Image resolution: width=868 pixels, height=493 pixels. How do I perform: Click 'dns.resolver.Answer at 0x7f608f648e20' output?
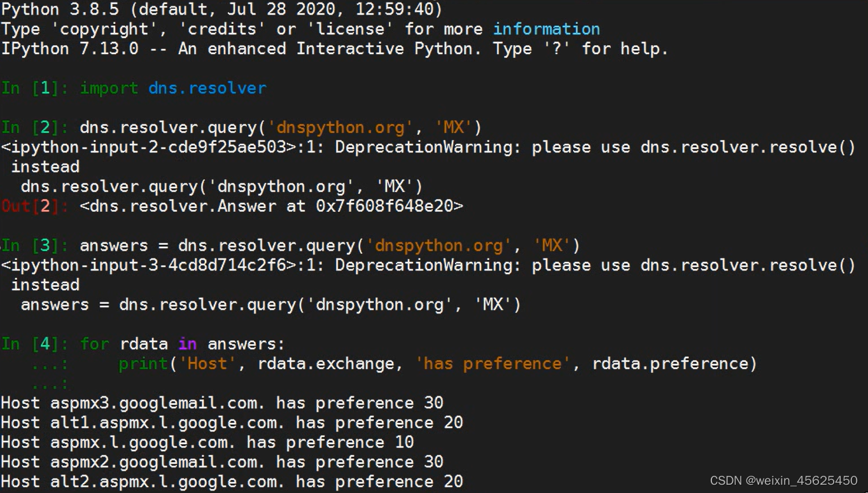(x=271, y=206)
